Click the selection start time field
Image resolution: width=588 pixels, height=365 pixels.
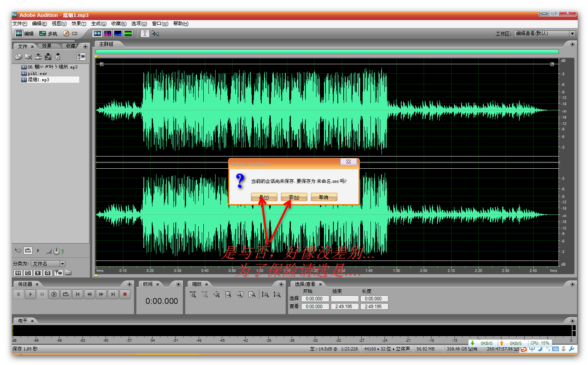[315, 299]
